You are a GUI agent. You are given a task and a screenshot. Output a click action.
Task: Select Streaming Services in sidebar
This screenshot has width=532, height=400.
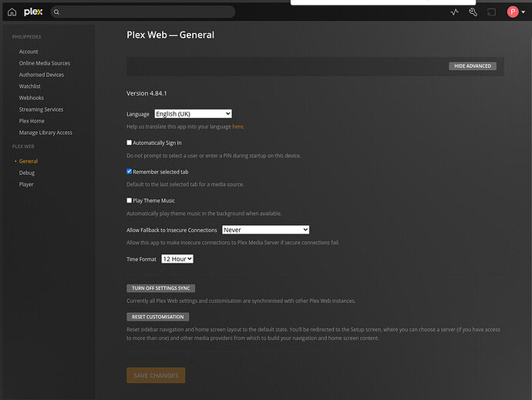(41, 109)
